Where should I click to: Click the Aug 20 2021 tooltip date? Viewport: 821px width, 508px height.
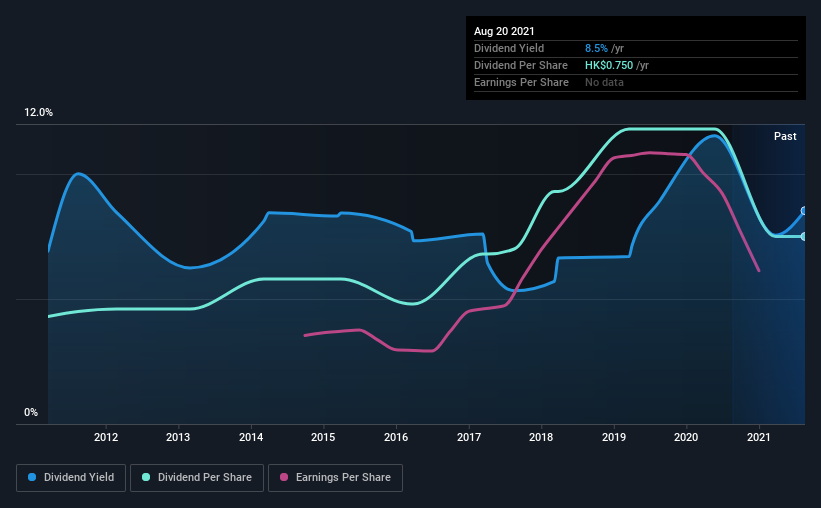[x=504, y=31]
